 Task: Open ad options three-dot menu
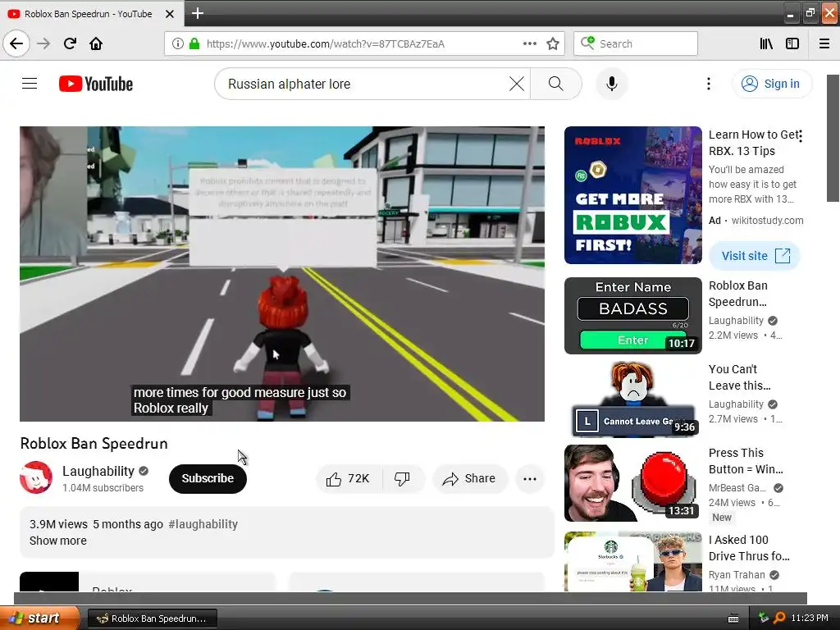click(801, 136)
